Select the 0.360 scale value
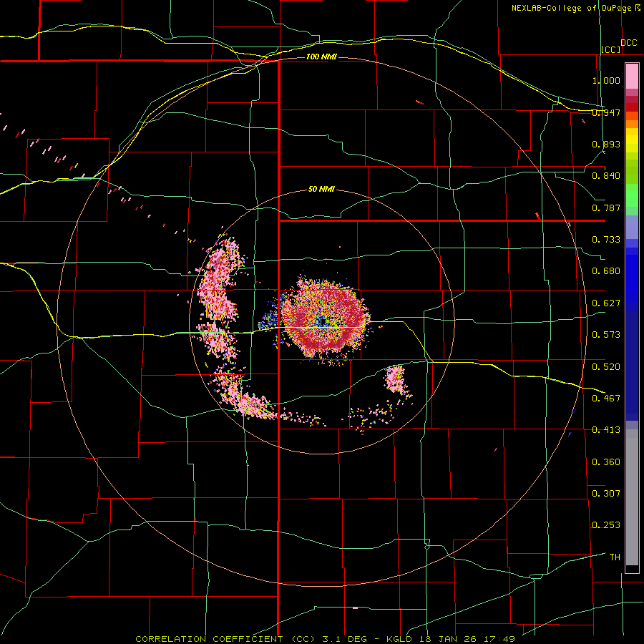 pyautogui.click(x=606, y=462)
